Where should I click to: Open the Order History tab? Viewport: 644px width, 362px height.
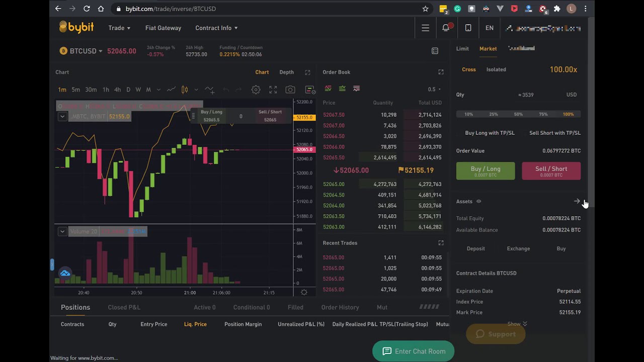[340, 307]
